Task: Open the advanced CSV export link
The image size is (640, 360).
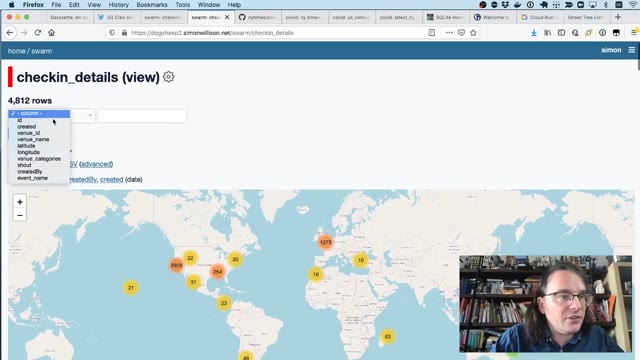Action: click(x=96, y=164)
